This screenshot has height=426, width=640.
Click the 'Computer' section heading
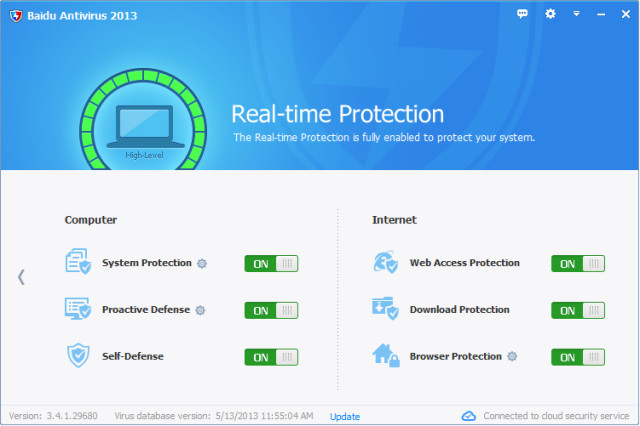pos(91,220)
